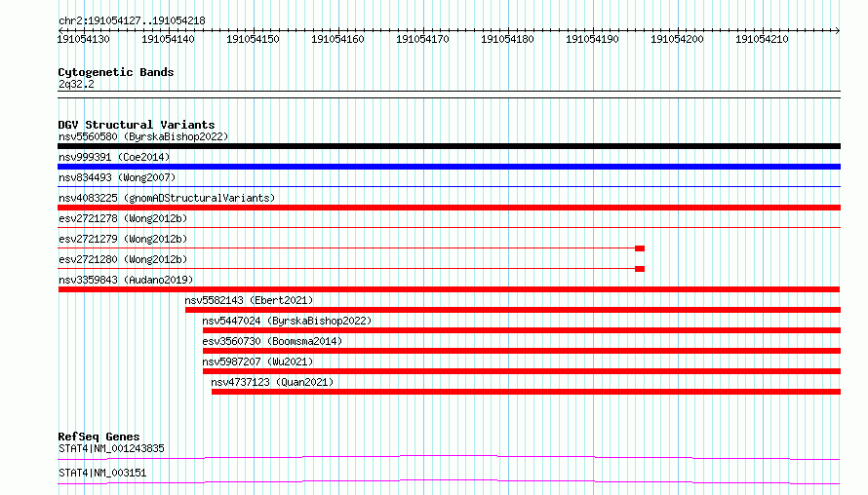Click ruler tick label 191054150

coord(253,39)
